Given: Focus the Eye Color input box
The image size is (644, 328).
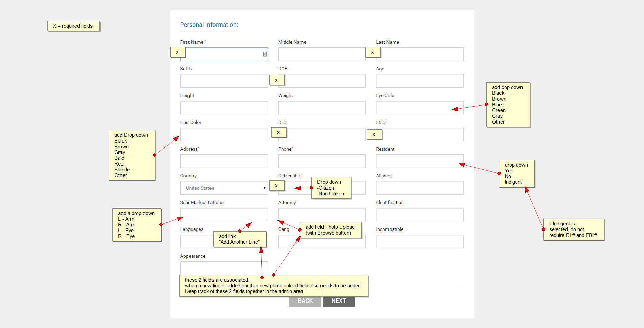Looking at the screenshot, I should (x=420, y=108).
